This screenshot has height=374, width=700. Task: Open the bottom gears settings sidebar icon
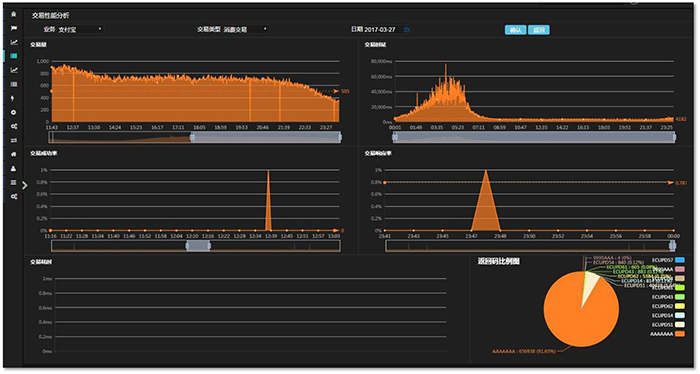tap(14, 196)
